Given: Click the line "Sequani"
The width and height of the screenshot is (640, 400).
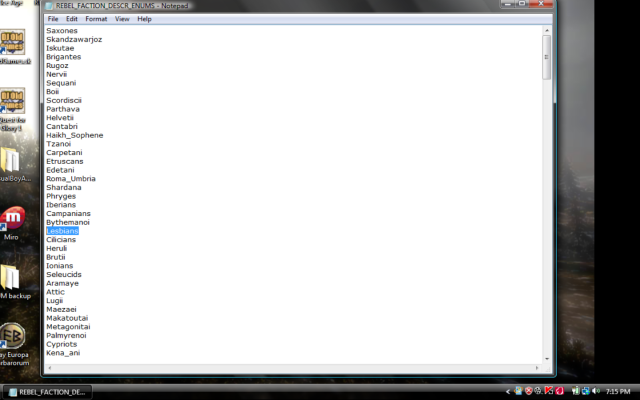Looking at the screenshot, I should [x=61, y=83].
